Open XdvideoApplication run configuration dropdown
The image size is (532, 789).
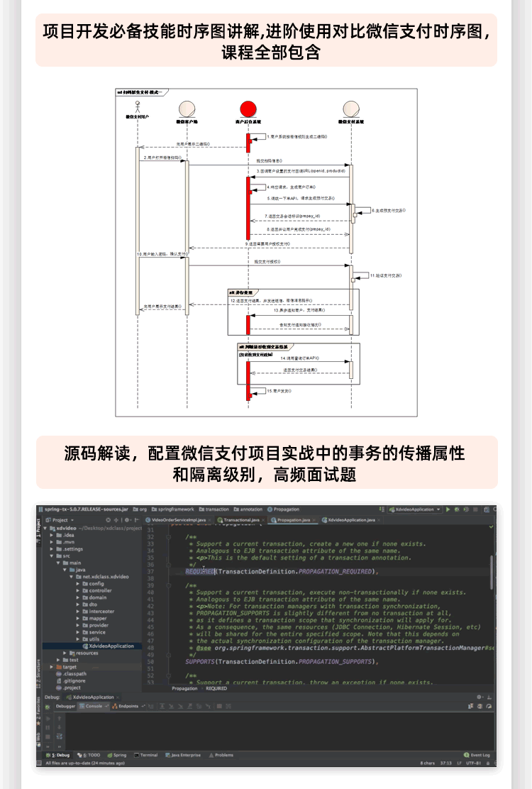(x=415, y=509)
